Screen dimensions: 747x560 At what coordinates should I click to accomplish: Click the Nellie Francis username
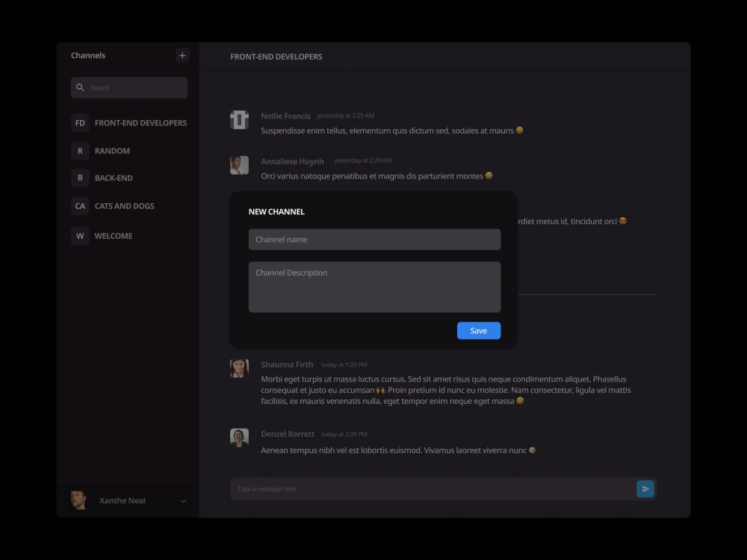point(285,116)
